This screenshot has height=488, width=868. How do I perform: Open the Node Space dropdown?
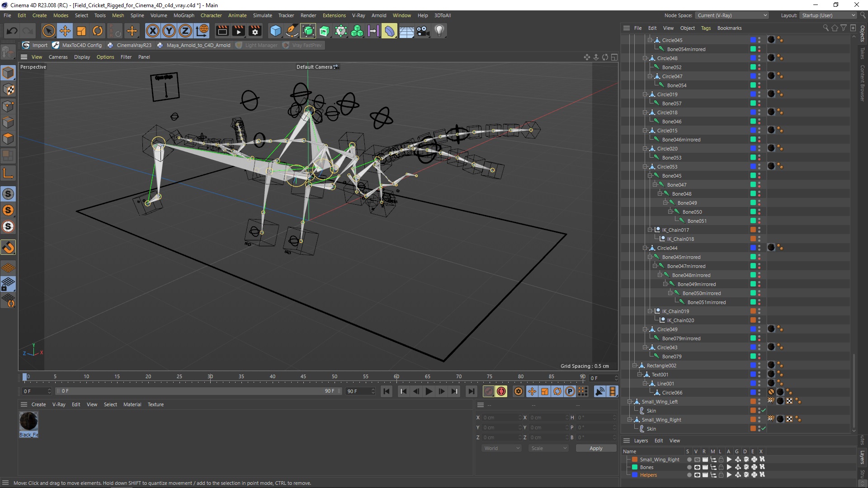(732, 15)
